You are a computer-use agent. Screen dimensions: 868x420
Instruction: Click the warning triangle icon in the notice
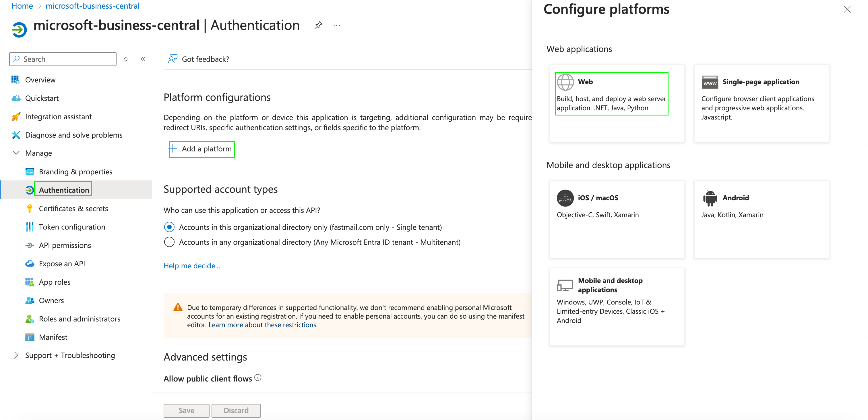[178, 307]
